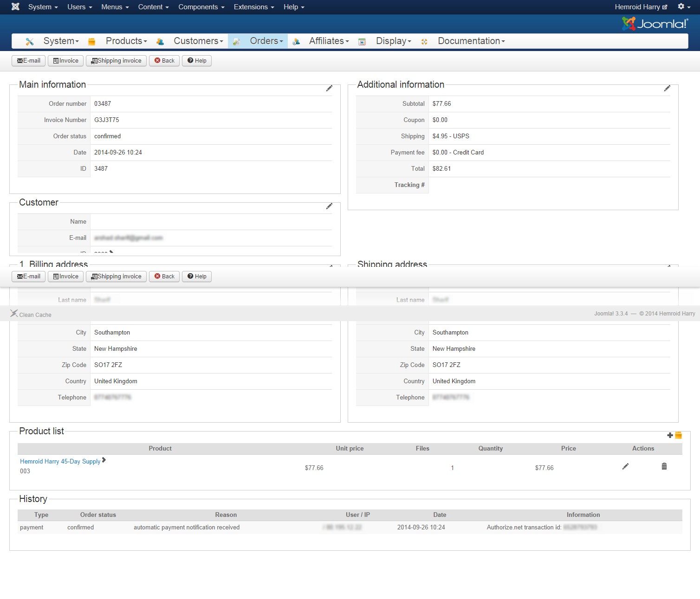Screen dimensions: 700x599
Task: Click the shipping value $4.95 - USPS
Action: (451, 136)
